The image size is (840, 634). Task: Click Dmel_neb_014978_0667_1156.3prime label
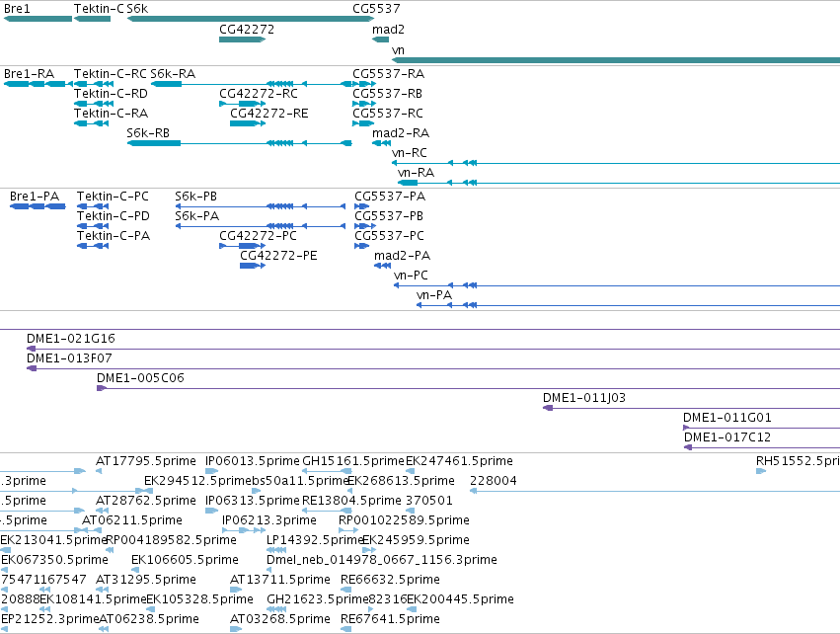tap(381, 561)
